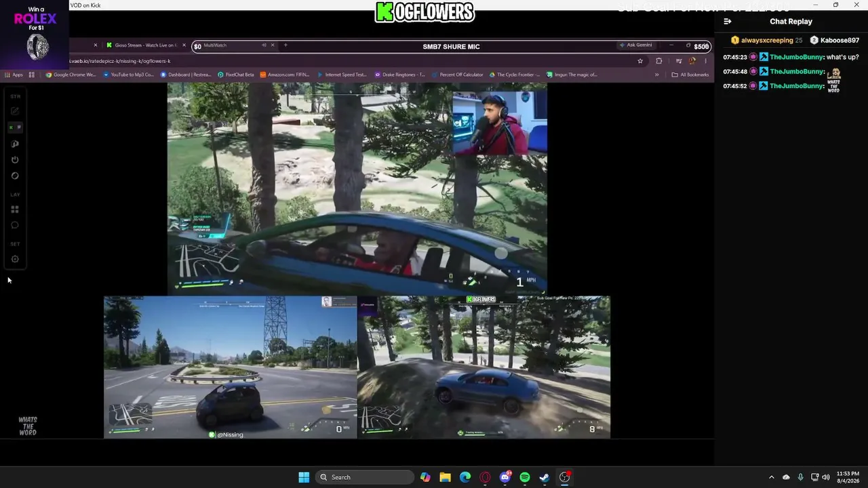
Task: Click the @Nissing channel label
Action: coord(226,434)
